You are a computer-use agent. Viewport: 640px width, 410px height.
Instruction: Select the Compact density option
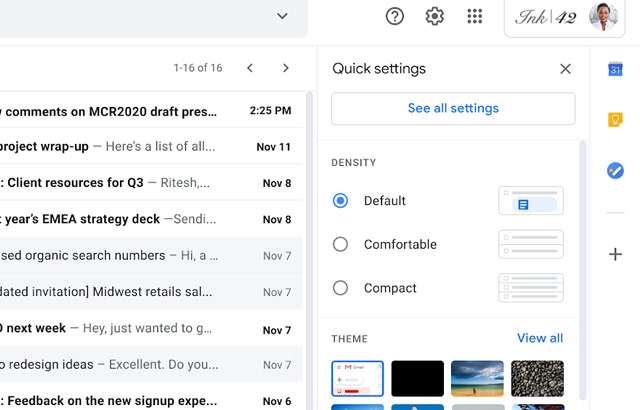click(340, 288)
